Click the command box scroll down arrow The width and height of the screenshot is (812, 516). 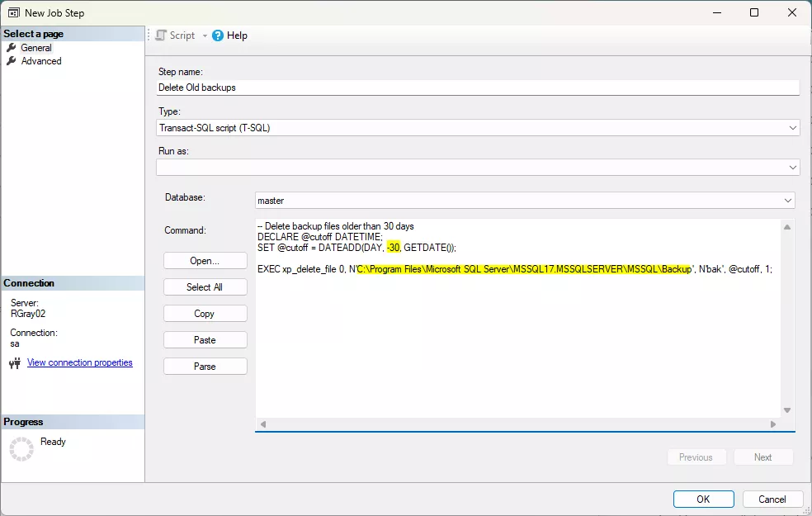[787, 410]
